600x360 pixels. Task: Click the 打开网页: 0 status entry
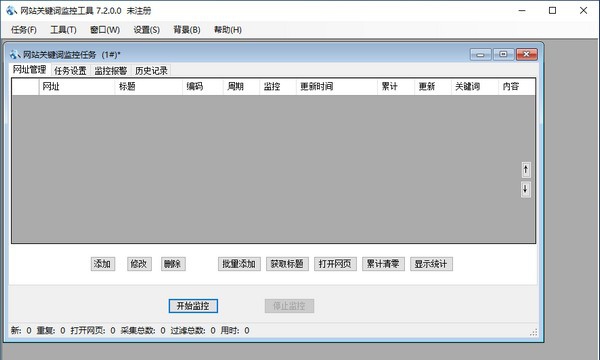click(93, 331)
